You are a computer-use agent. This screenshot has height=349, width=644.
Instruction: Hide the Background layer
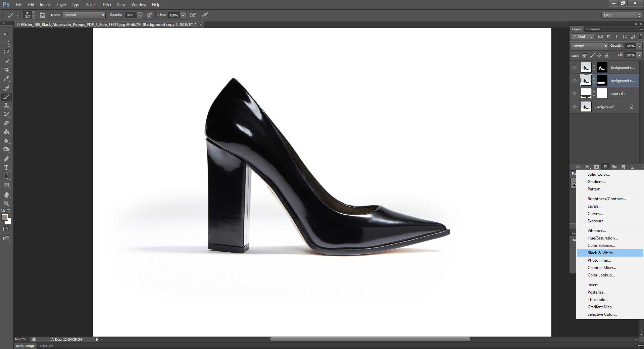(x=575, y=106)
